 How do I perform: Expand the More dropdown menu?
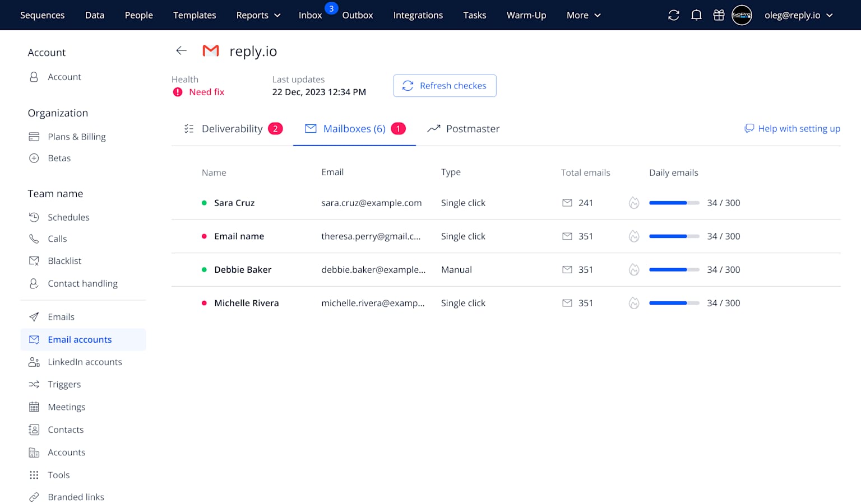coord(584,15)
